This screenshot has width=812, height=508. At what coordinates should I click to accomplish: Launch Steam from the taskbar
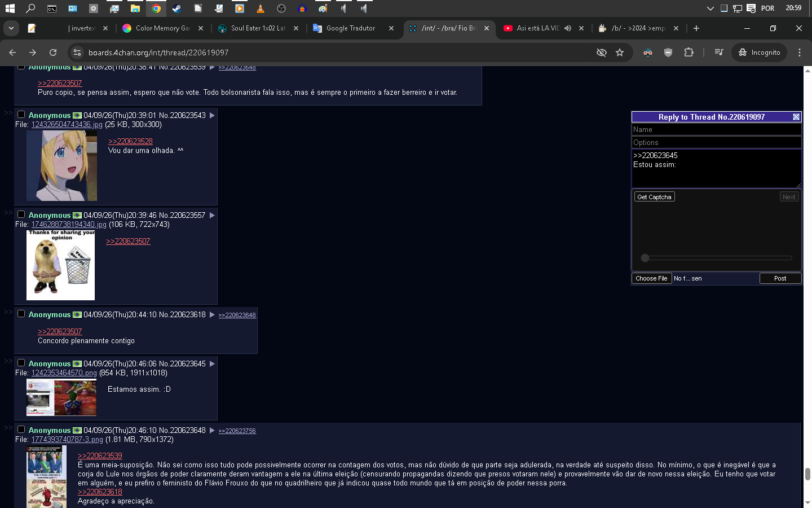click(x=176, y=8)
